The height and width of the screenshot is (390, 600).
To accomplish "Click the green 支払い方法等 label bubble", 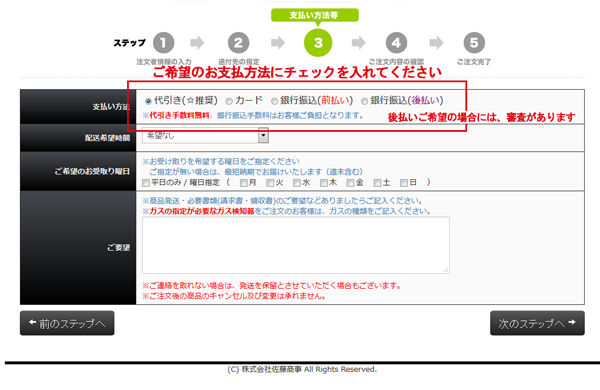I will [315, 15].
